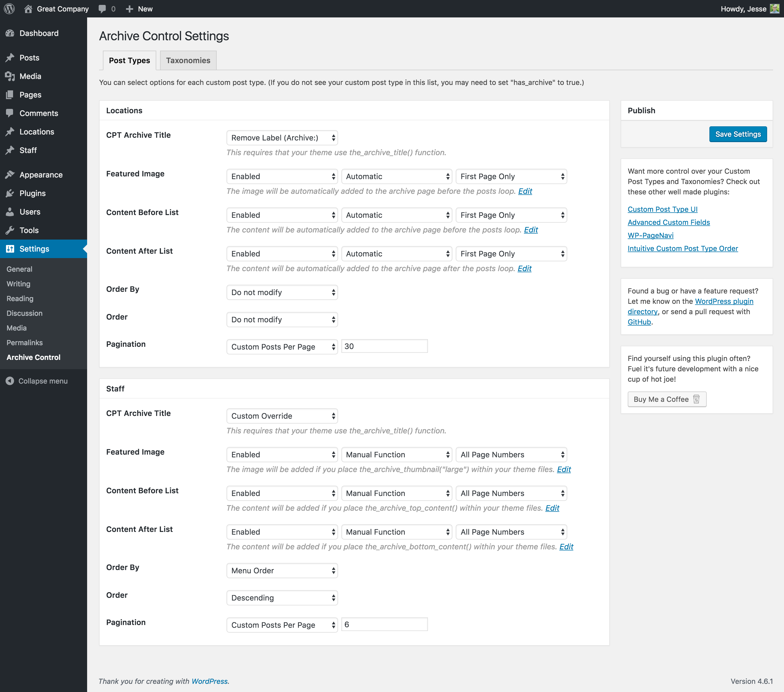
Task: Click Howdy, Jesse account menu
Action: [x=750, y=9]
